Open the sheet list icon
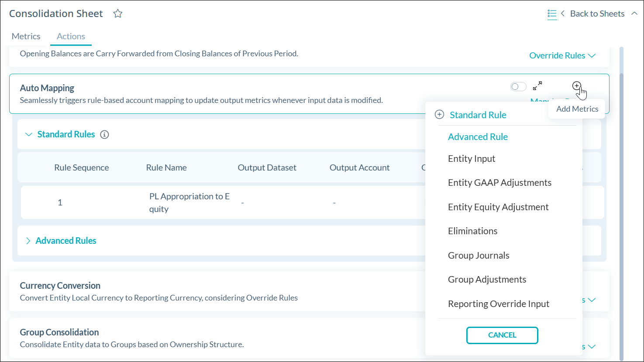Screen dimensions: 644x362 (x=552, y=14)
